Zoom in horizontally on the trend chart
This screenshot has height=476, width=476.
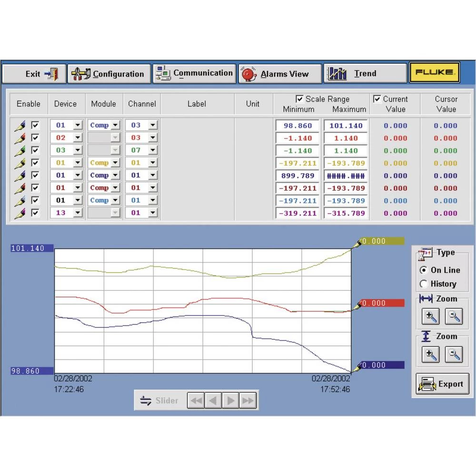click(x=430, y=317)
